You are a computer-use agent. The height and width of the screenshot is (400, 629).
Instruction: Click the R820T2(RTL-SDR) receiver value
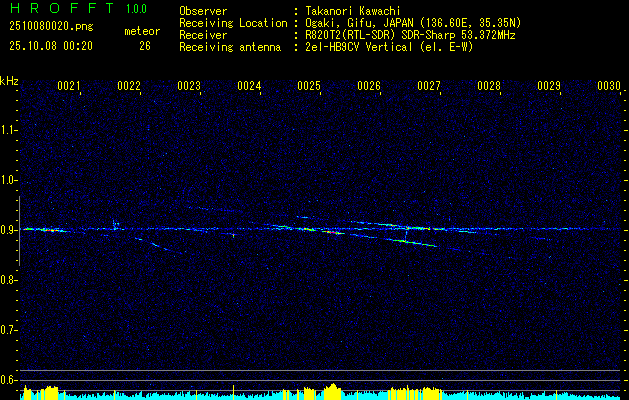pyautogui.click(x=410, y=35)
